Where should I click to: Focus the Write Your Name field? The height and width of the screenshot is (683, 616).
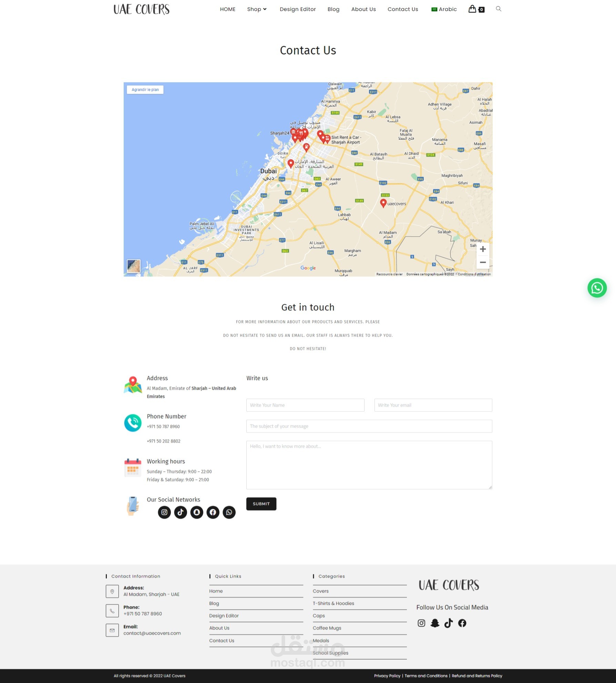click(305, 405)
